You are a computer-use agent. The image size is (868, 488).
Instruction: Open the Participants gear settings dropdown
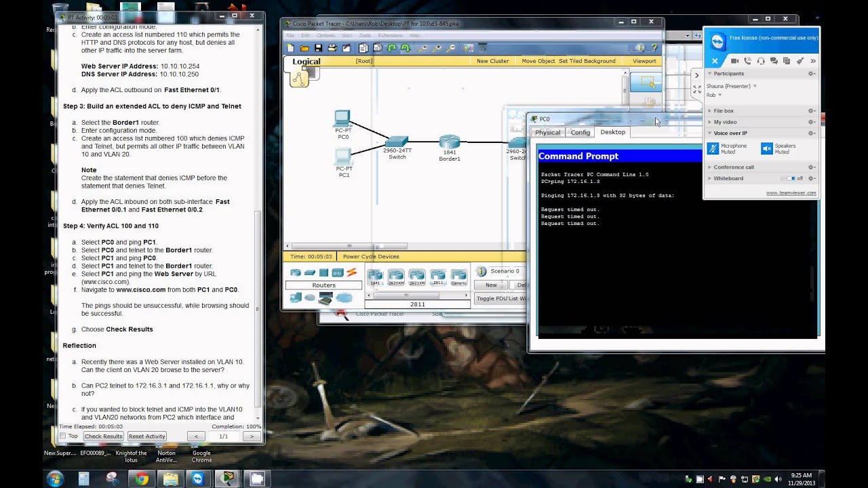pos(811,73)
